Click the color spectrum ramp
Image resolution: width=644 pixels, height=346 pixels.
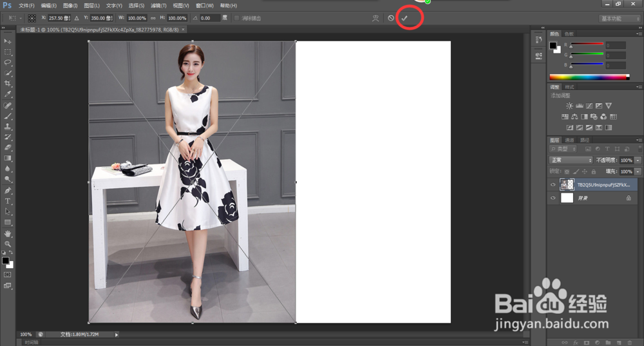click(x=589, y=77)
